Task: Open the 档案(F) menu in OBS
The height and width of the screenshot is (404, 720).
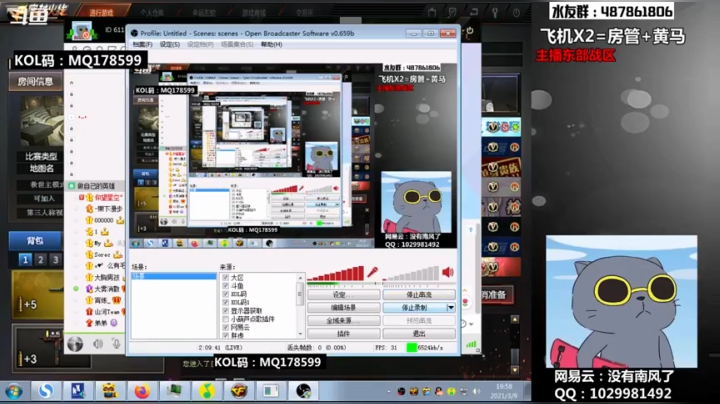Action: tap(142, 45)
